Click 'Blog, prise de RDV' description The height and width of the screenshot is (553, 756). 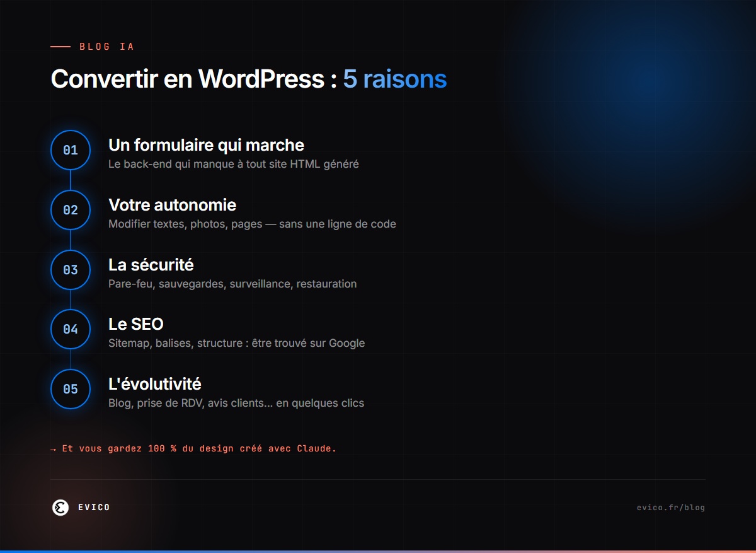236,403
